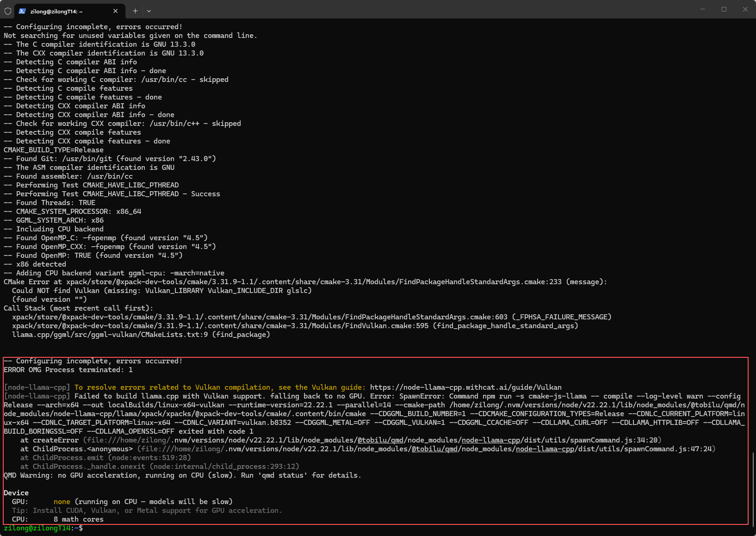The height and width of the screenshot is (536, 756).
Task: Click 'The C compiler identification is GNU 13.3.0'
Action: point(99,44)
